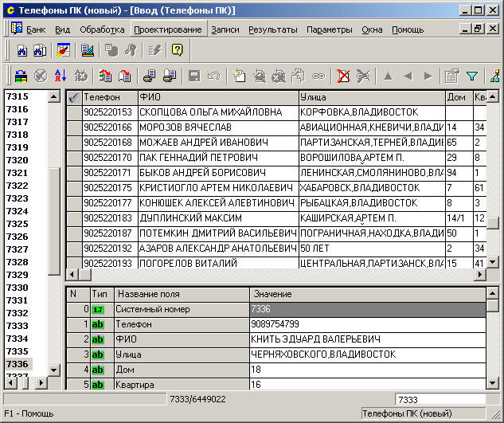Click the new record icon
This screenshot has width=504, height=423.
[x=238, y=76]
